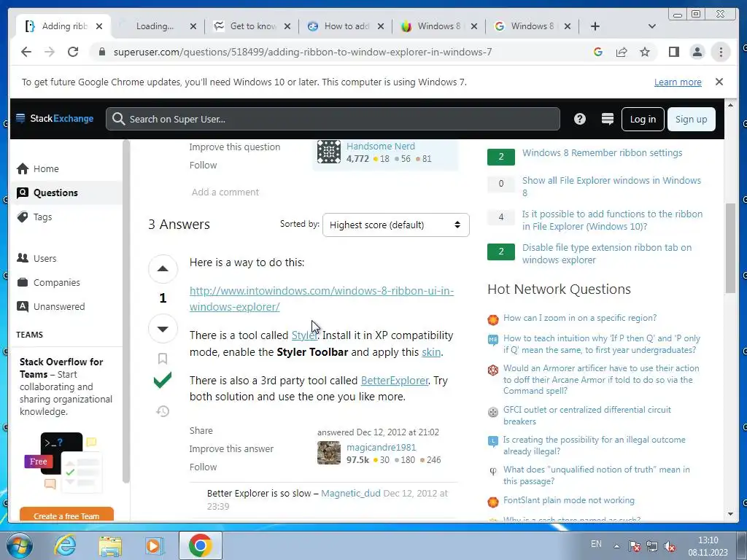Open How can I zoom in question
Screen dimensions: 747x560
tap(580, 318)
